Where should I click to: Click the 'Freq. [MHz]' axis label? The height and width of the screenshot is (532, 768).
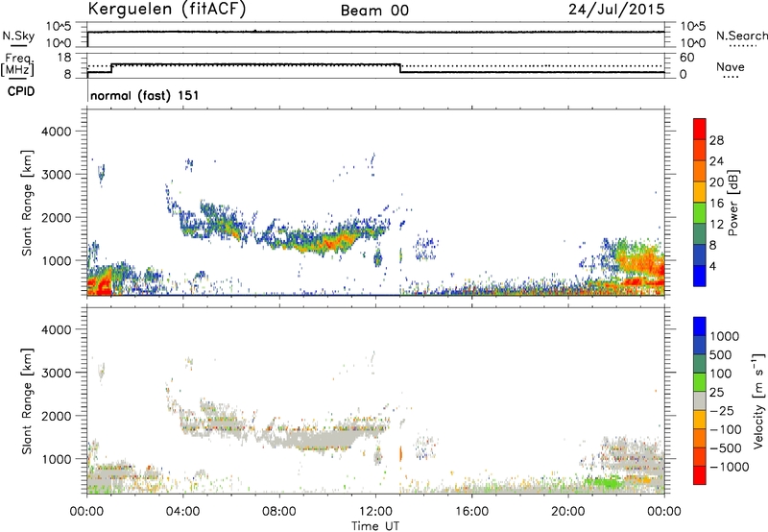(17, 64)
